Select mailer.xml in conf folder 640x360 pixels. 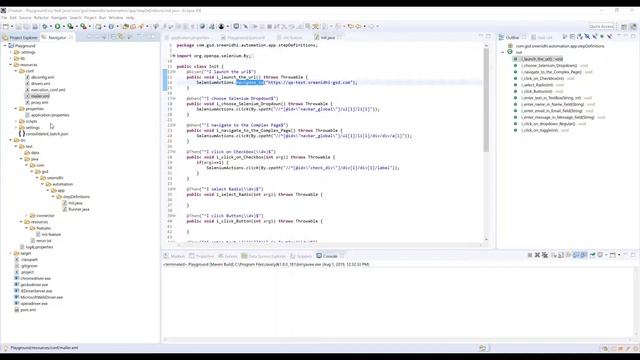point(40,96)
